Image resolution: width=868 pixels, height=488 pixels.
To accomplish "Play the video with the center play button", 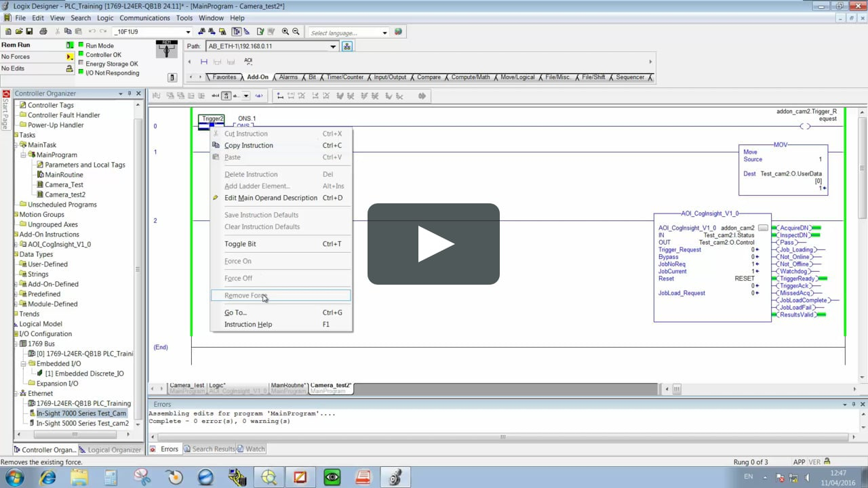I will click(434, 244).
